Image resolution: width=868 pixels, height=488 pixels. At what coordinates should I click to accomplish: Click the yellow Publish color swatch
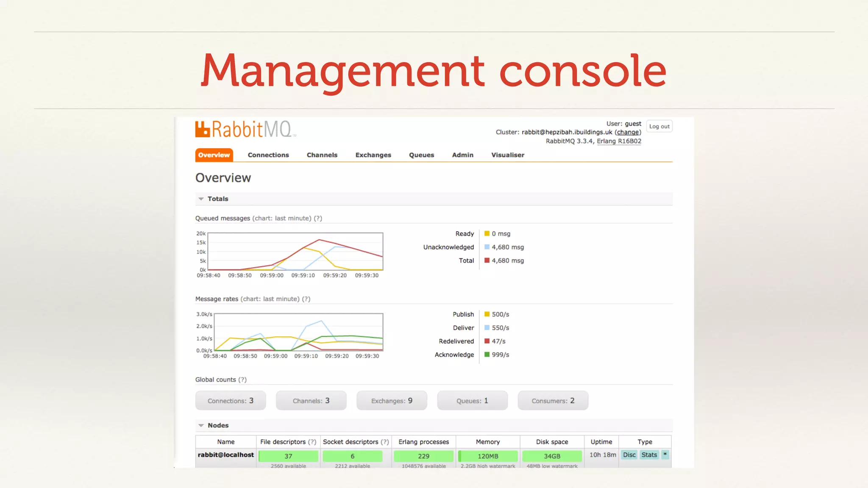487,314
